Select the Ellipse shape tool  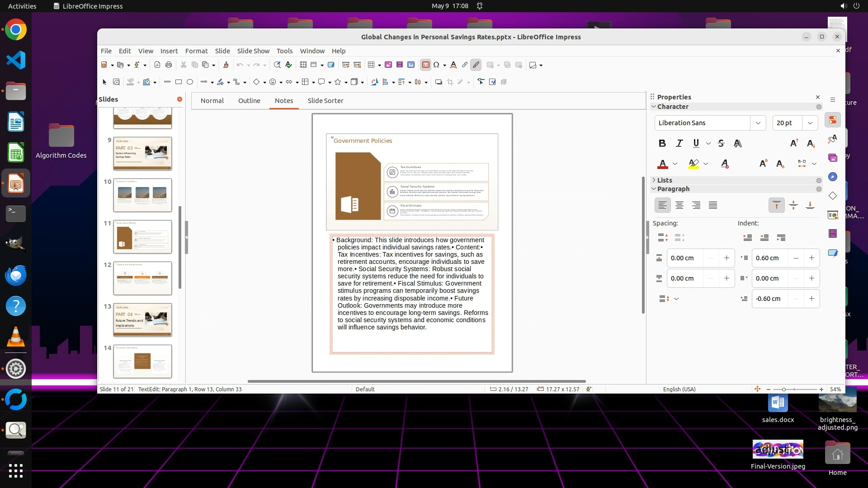(x=190, y=82)
